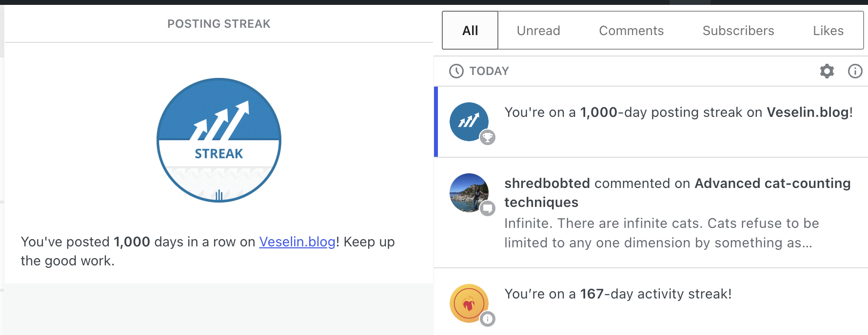Click the large STREAK badge image
Viewport: 868px width, 335px height.
pyautogui.click(x=219, y=140)
